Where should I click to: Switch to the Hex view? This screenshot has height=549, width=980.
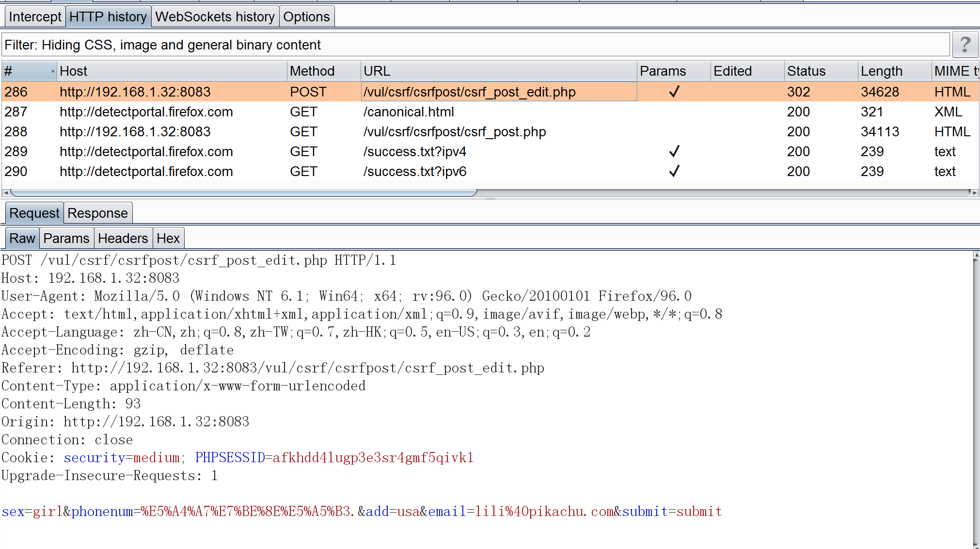pos(168,238)
